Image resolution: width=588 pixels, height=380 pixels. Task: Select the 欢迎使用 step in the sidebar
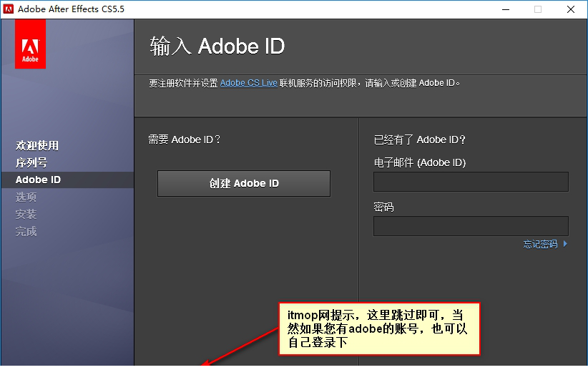[x=37, y=145]
